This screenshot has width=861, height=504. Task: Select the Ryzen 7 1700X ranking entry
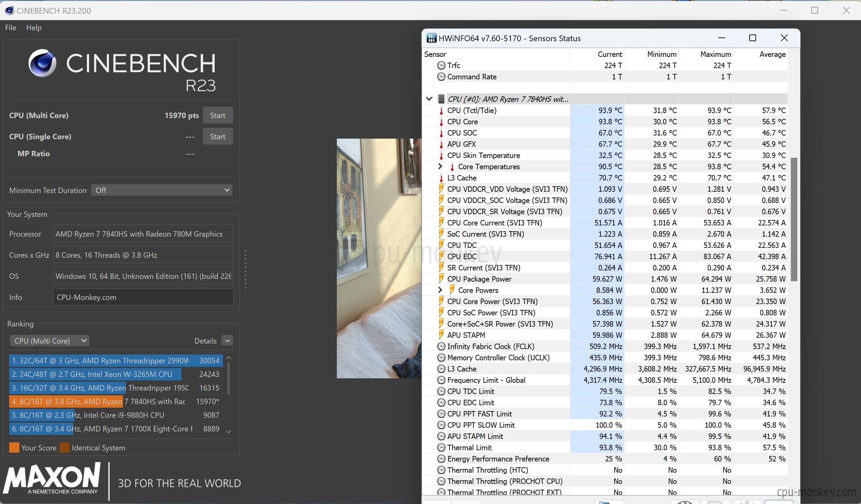(x=116, y=429)
